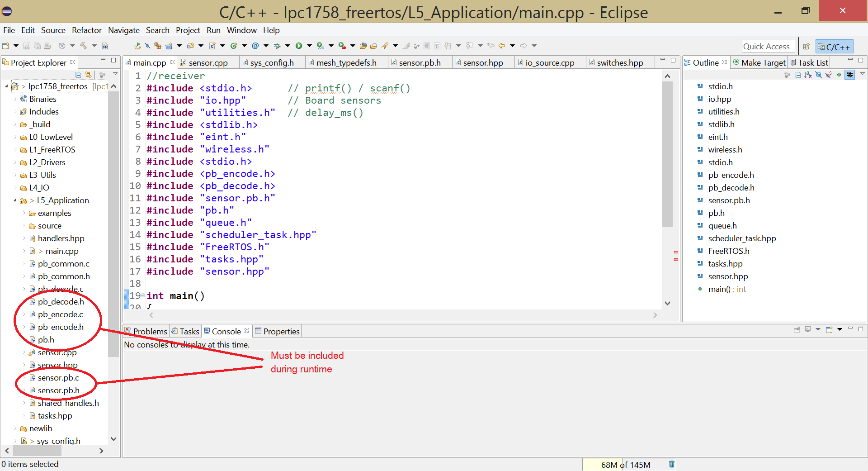This screenshot has height=471, width=868.
Task: Click the green circle G toolbar icon
Action: [234, 46]
